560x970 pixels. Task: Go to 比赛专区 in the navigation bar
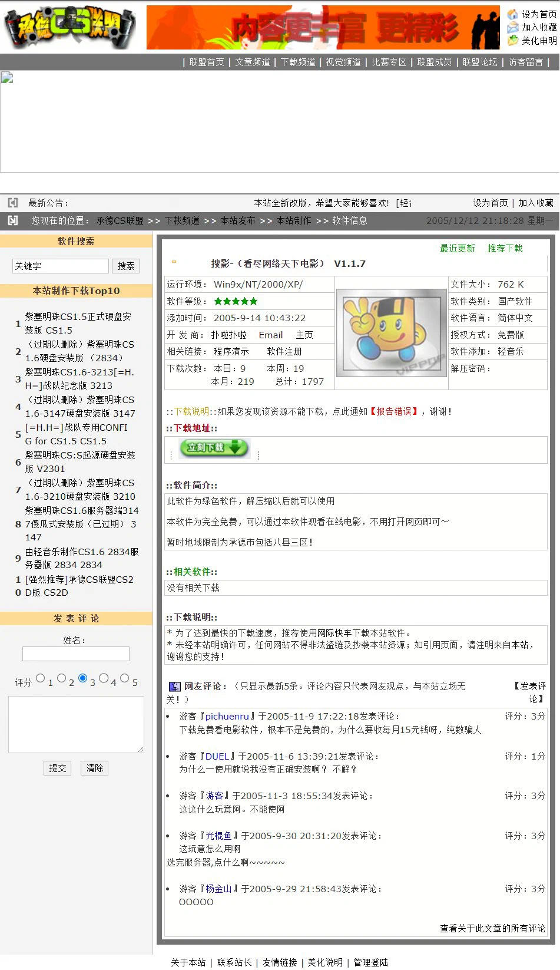(x=389, y=62)
